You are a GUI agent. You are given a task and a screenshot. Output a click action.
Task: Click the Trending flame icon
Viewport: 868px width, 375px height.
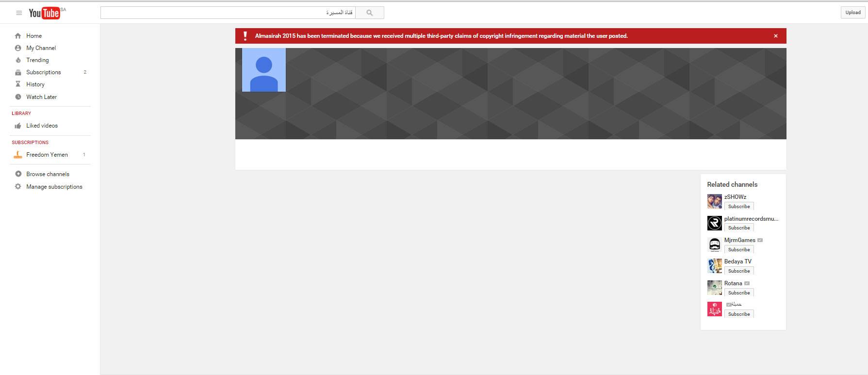pos(18,60)
